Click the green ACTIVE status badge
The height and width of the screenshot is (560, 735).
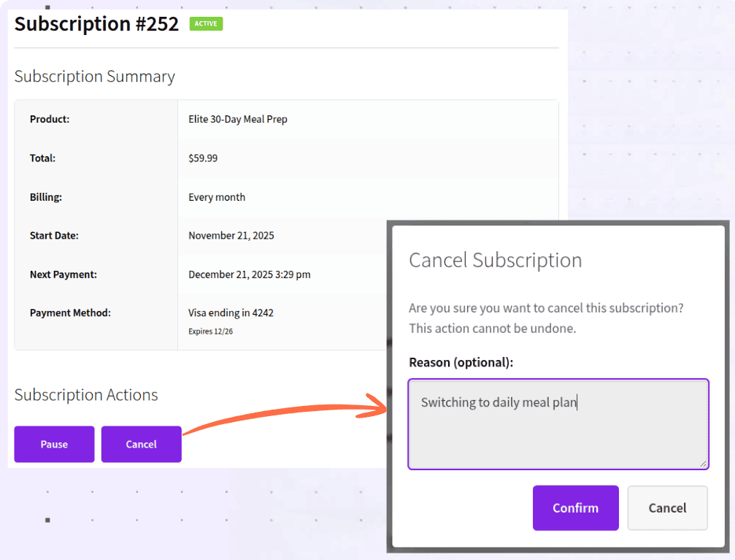207,23
